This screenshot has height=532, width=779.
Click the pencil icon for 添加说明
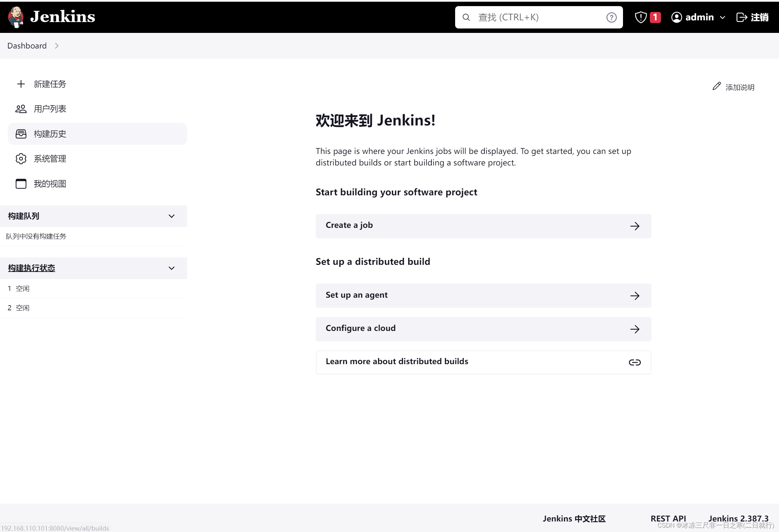tap(716, 86)
